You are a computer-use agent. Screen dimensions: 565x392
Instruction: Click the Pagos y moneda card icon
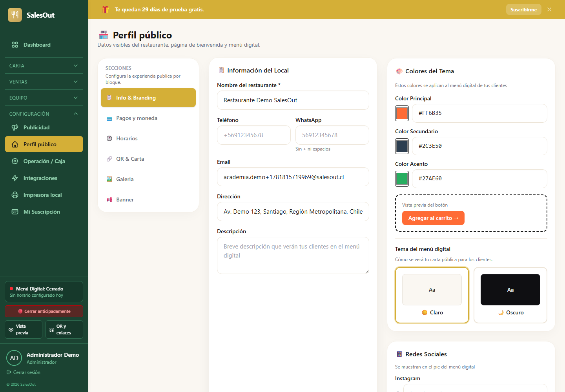tap(109, 118)
